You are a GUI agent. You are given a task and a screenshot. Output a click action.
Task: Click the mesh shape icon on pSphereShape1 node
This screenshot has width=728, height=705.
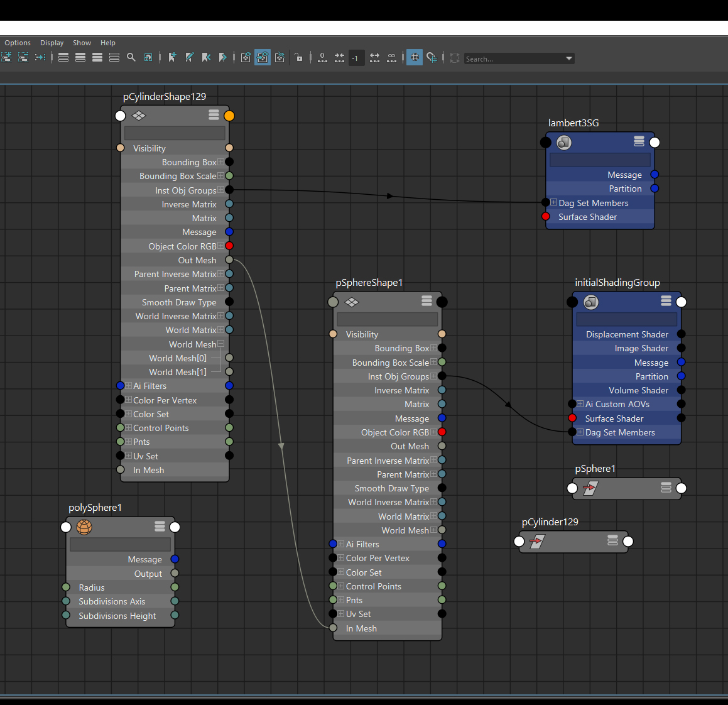tap(352, 302)
